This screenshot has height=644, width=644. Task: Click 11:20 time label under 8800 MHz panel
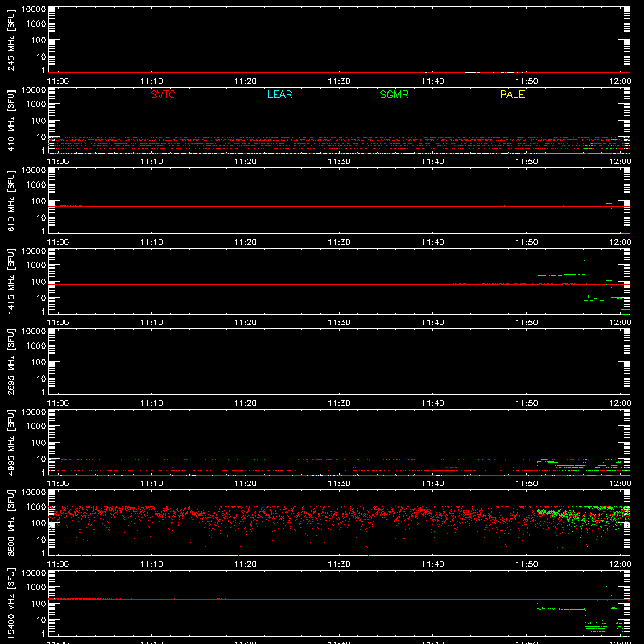click(246, 564)
